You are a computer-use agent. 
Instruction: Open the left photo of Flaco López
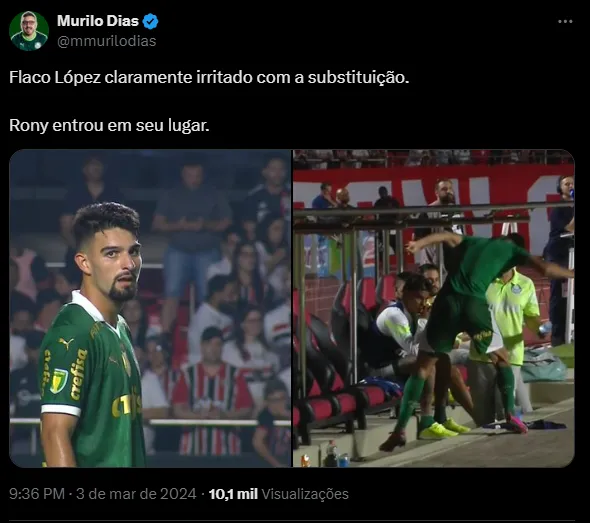click(x=150, y=308)
